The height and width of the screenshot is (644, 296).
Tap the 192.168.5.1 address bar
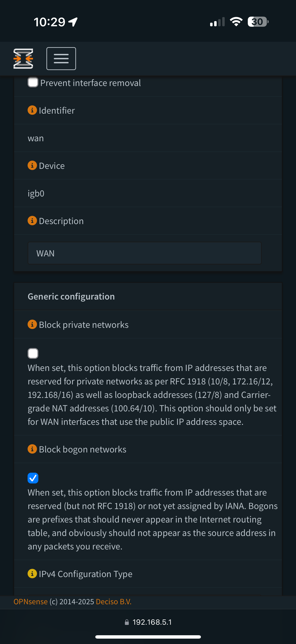(x=148, y=622)
